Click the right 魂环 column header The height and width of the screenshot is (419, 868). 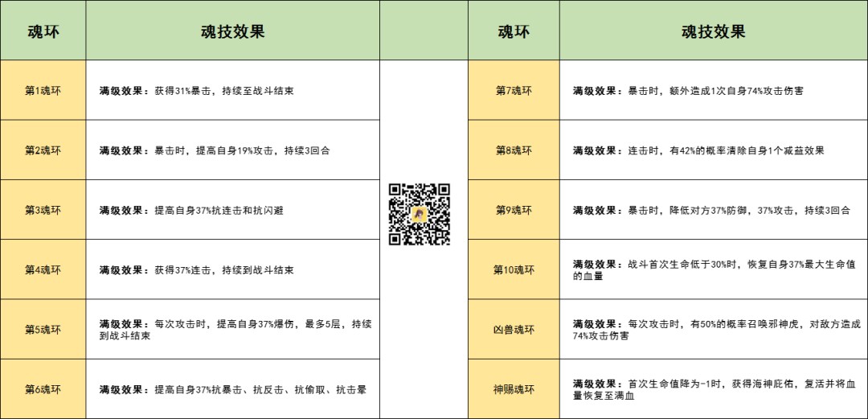click(514, 31)
